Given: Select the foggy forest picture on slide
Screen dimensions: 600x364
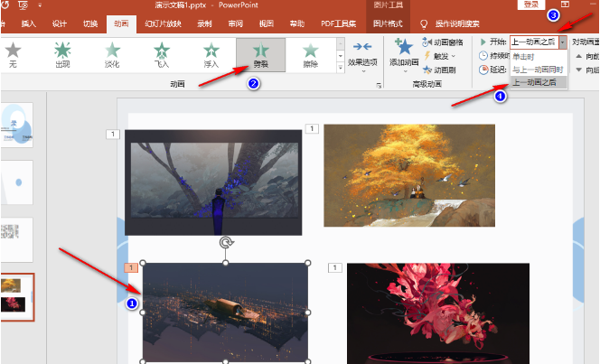Looking at the screenshot, I should (213, 182).
